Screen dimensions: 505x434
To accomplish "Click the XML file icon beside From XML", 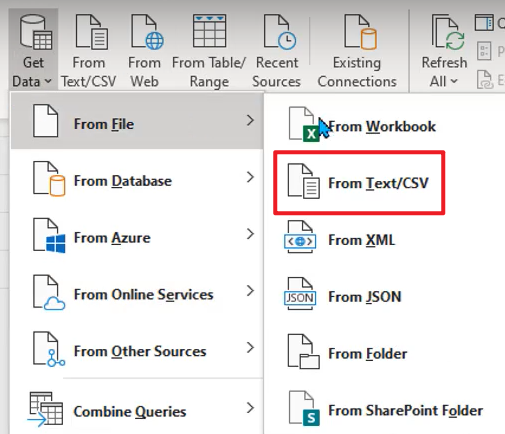I will (x=300, y=237).
